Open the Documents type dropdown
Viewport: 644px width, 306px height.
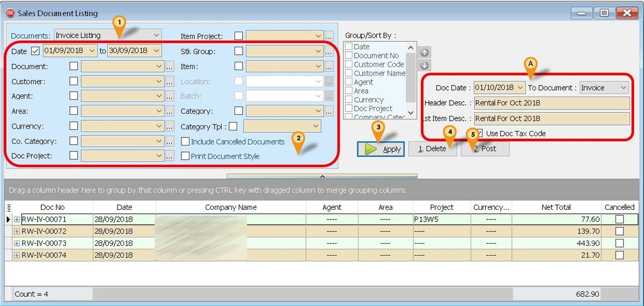pos(156,35)
